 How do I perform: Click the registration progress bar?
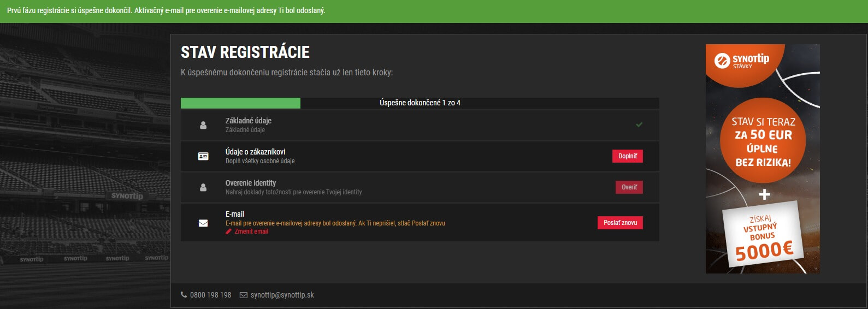click(420, 103)
